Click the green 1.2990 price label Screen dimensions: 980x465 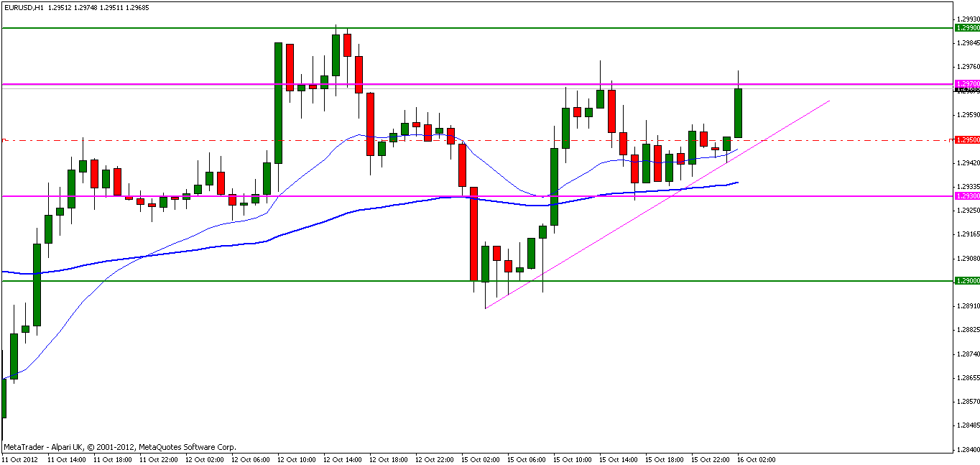coord(966,27)
